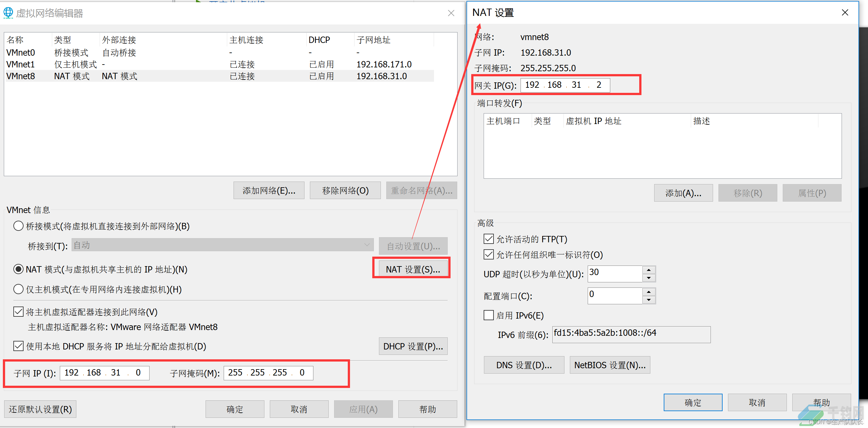Click the 主机连接 column header

tap(267, 40)
